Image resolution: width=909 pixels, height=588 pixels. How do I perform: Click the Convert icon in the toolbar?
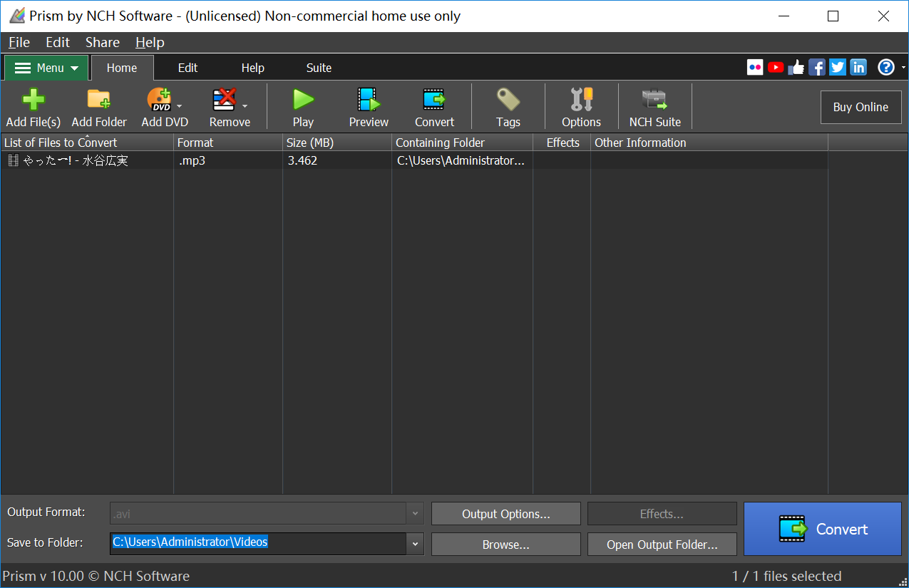click(434, 107)
